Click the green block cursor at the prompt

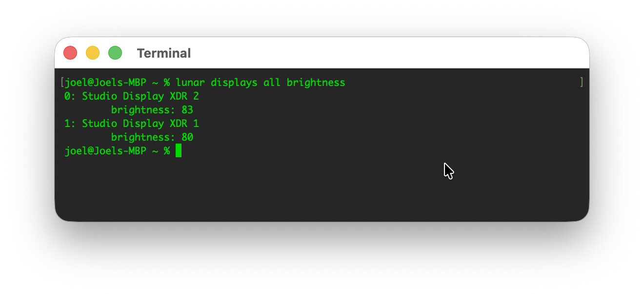click(x=179, y=150)
